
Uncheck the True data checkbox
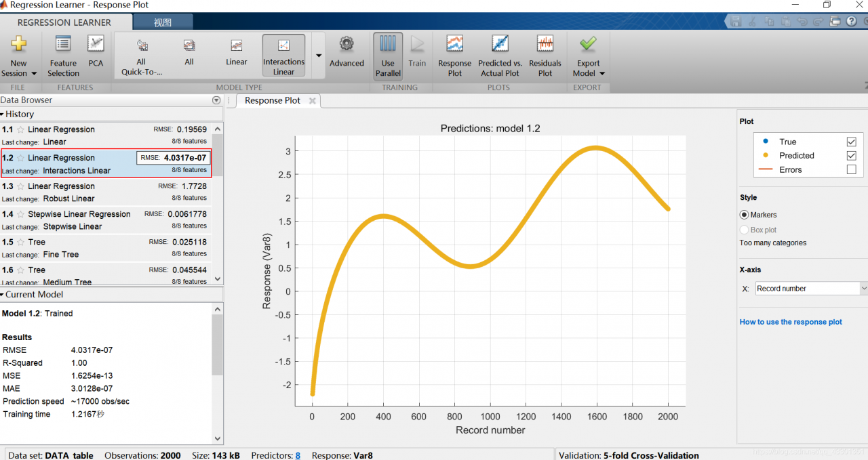[852, 142]
